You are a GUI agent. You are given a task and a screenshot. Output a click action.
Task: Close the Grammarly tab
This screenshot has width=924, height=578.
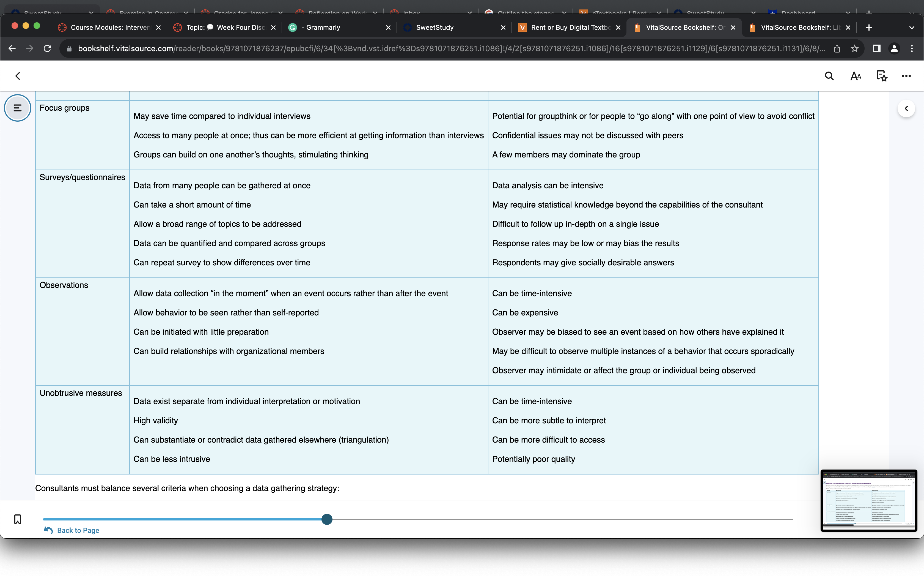(x=388, y=28)
